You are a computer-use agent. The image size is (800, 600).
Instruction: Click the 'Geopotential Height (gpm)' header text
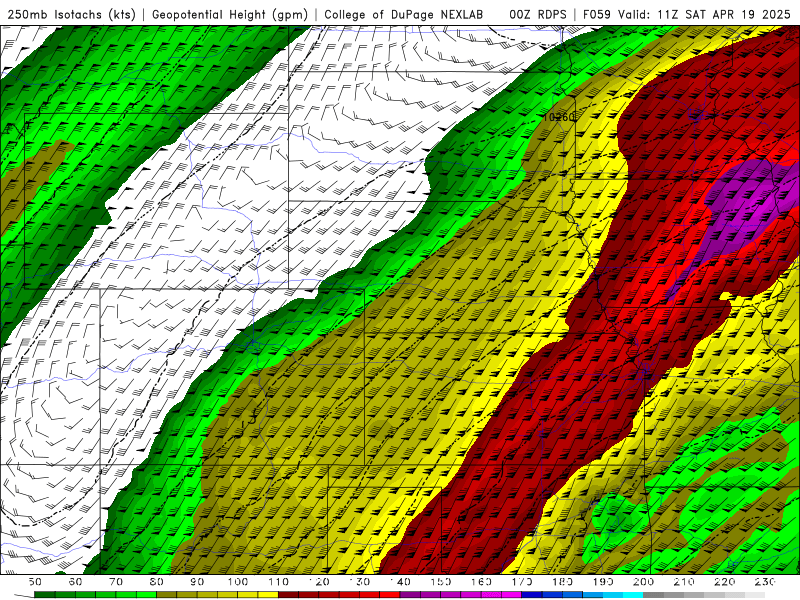click(x=230, y=14)
